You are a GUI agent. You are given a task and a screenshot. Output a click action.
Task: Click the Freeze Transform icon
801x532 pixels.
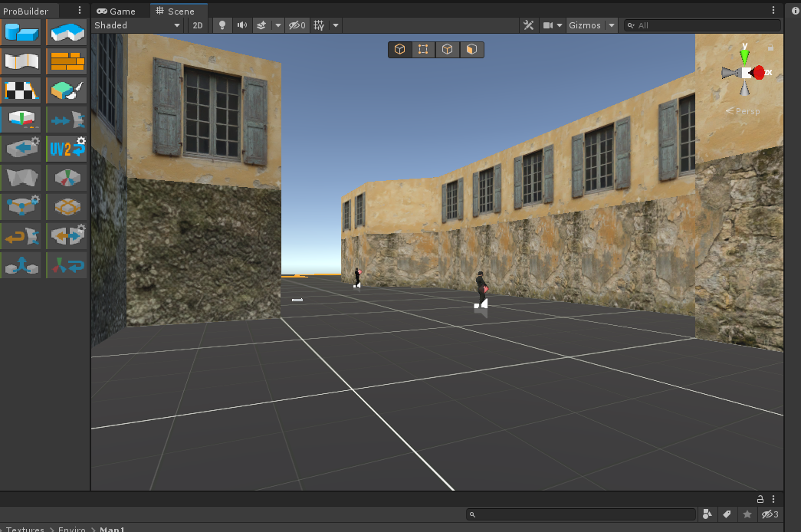67,266
